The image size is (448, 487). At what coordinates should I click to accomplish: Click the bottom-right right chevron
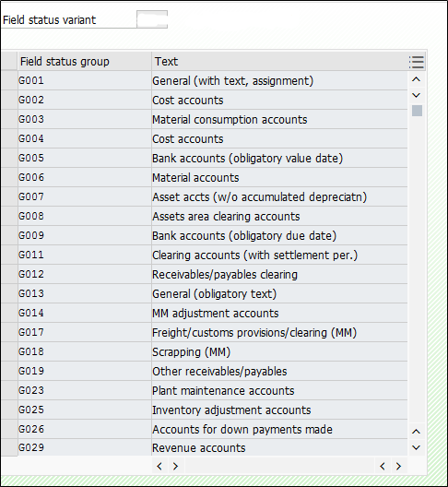click(x=398, y=466)
